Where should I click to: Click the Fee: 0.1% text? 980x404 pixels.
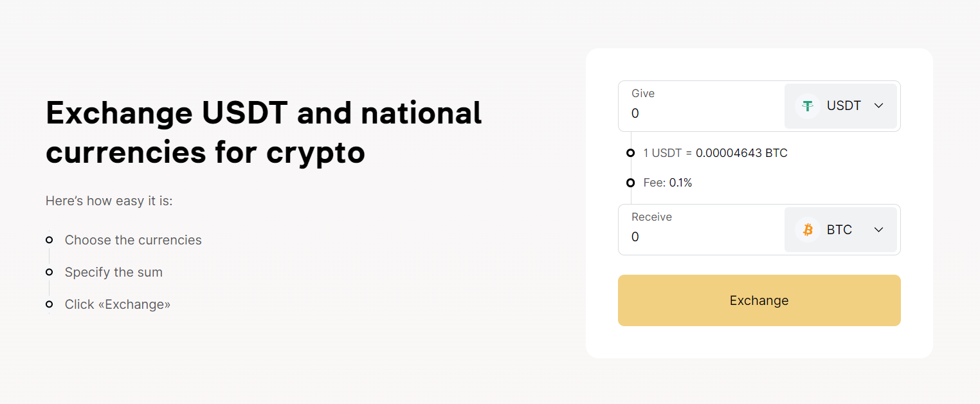[x=667, y=183]
